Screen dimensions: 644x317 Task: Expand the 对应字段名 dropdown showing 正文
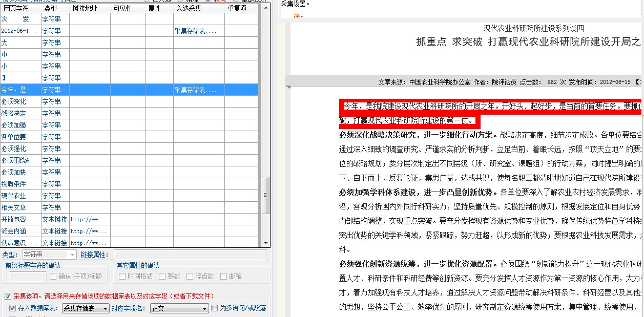(204, 309)
